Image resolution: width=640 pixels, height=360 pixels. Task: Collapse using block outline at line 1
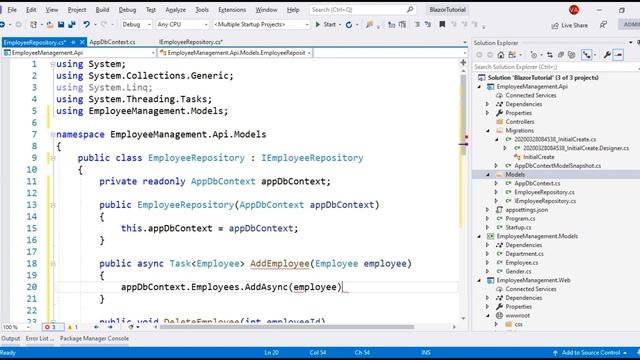[x=53, y=64]
